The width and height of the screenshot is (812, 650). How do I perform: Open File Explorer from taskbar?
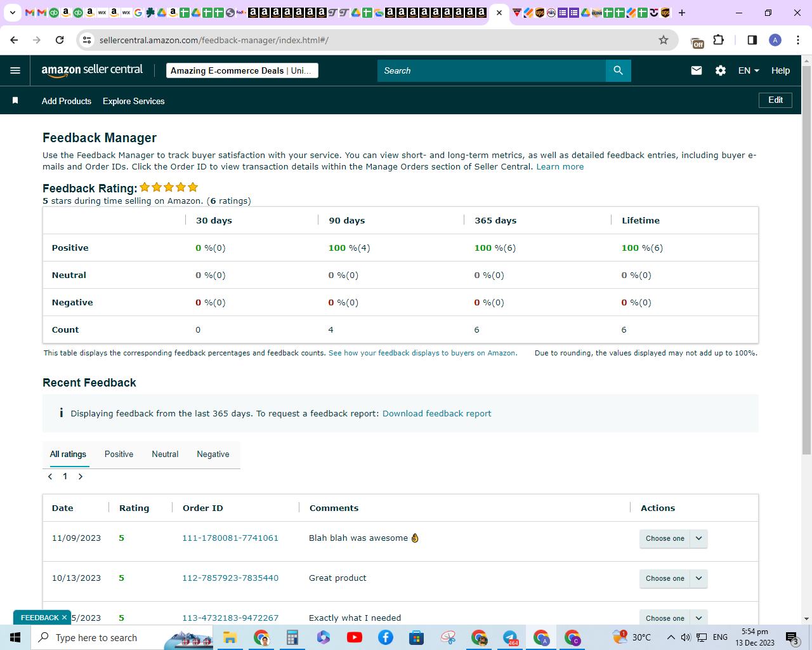point(230,637)
